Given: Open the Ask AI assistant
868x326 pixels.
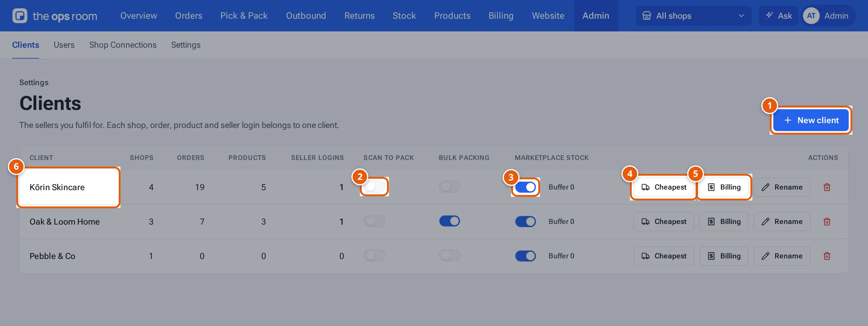Looking at the screenshot, I should point(778,15).
